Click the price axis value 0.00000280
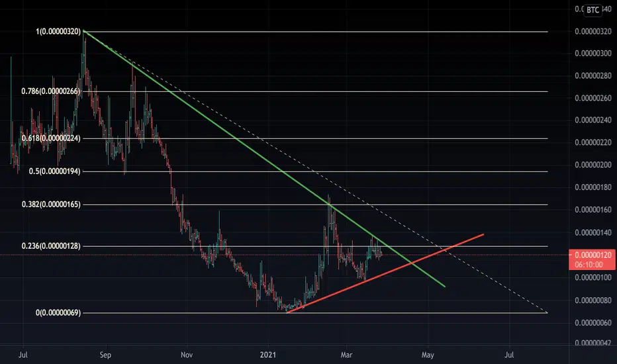The image size is (617, 364). point(593,75)
